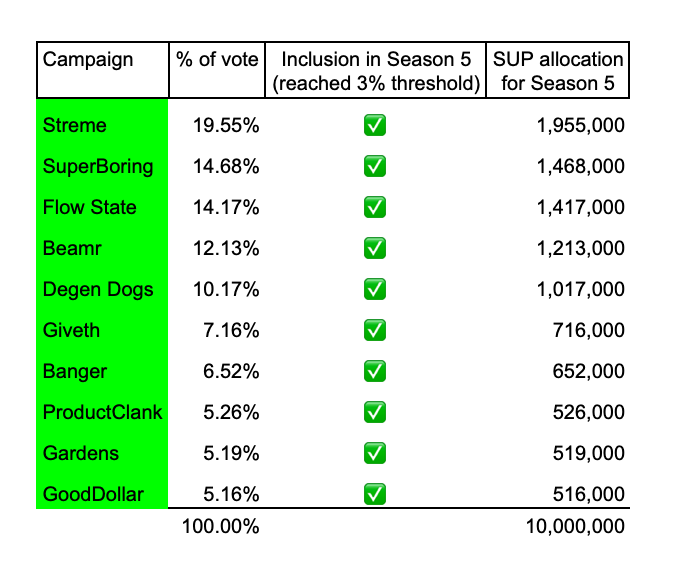Click the Degen Dogs checkmark icon

click(375, 289)
